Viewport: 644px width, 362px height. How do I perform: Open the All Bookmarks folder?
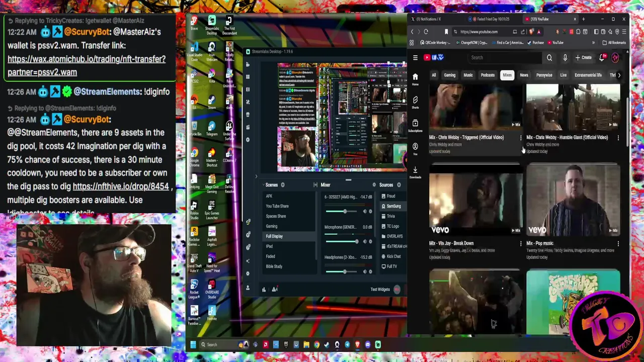click(x=614, y=43)
